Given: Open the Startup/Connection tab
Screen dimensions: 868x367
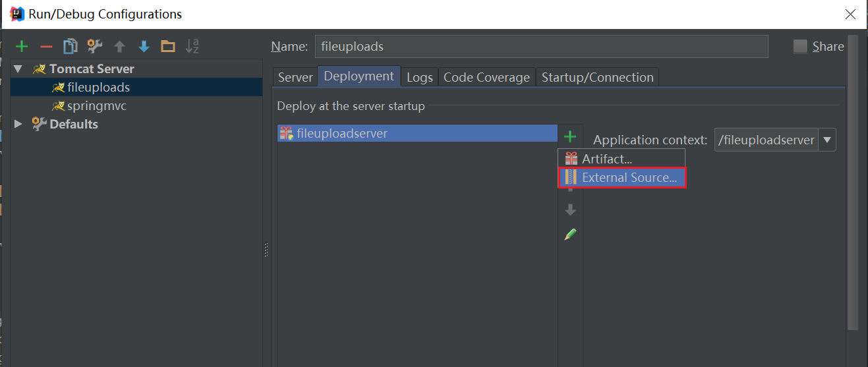Looking at the screenshot, I should 597,77.
